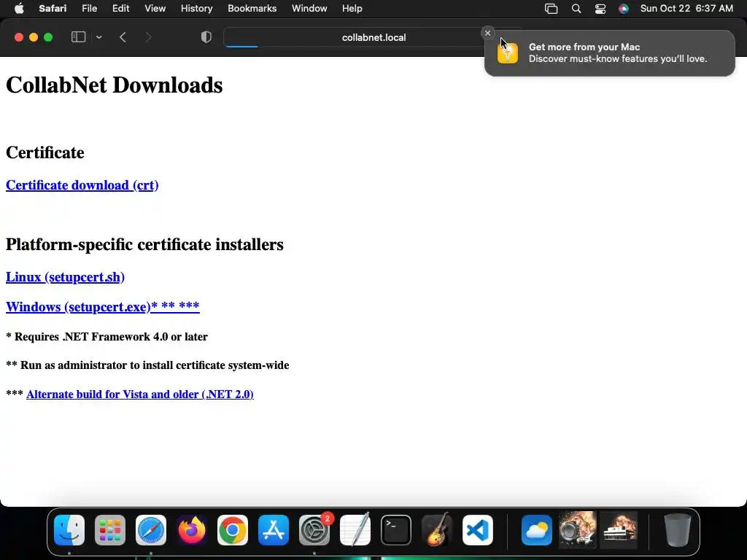Open Spotlight search
This screenshot has width=747, height=560.
tap(576, 9)
